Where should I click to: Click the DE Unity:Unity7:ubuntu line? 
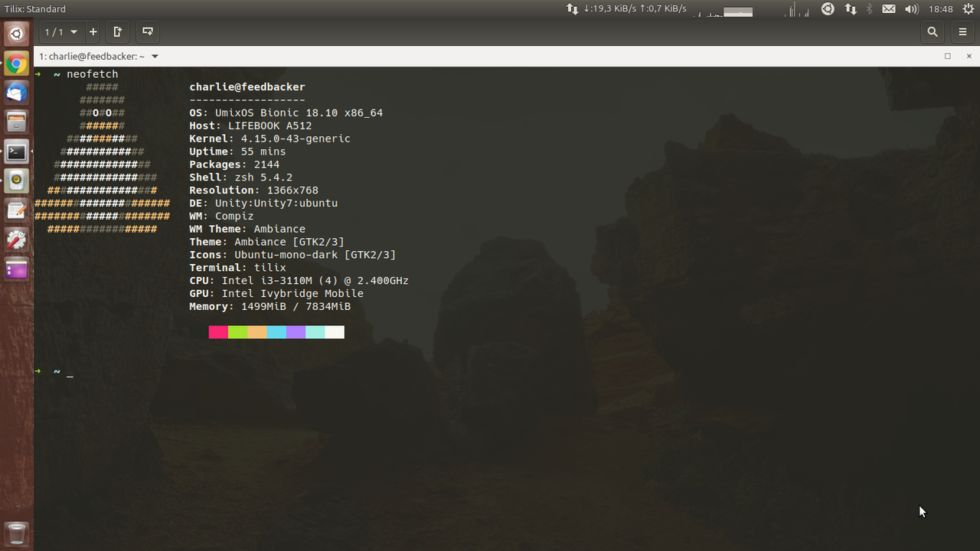pos(263,204)
